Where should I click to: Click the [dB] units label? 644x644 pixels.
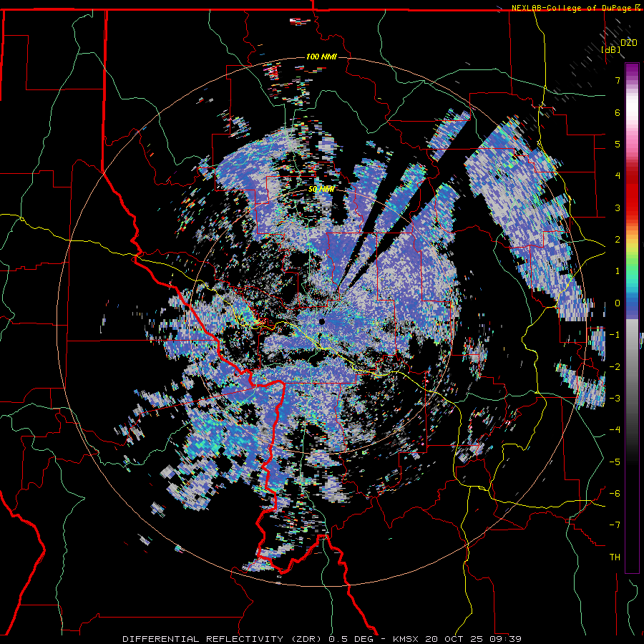(611, 50)
